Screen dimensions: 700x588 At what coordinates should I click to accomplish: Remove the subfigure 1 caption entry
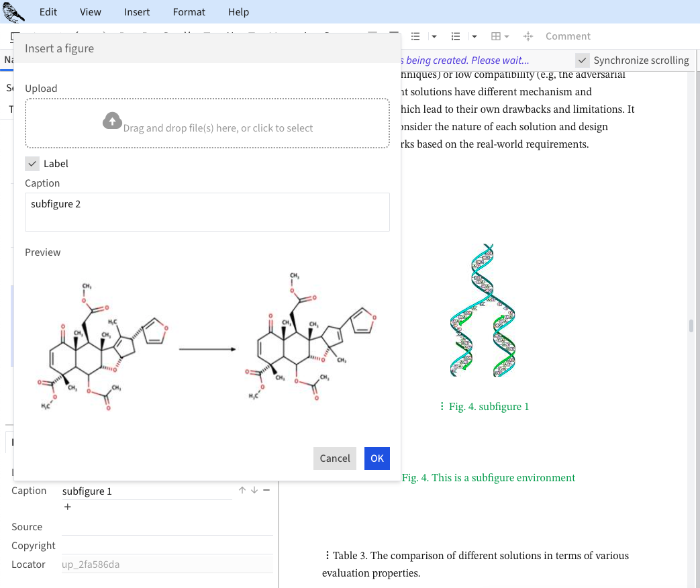click(x=266, y=491)
